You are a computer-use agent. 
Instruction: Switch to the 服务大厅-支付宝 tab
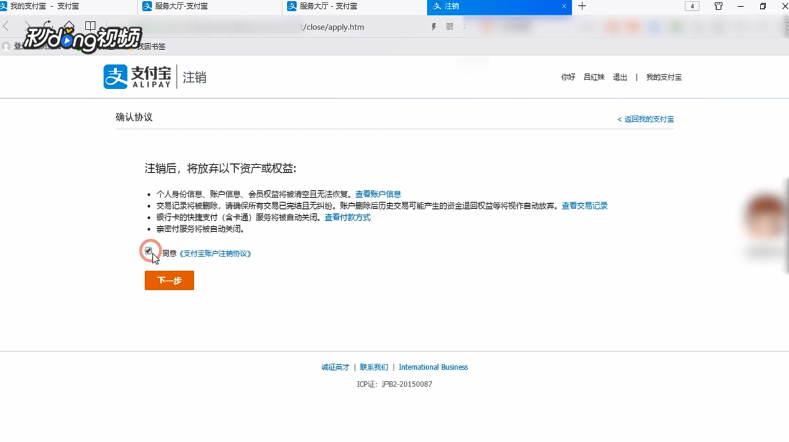coord(210,6)
